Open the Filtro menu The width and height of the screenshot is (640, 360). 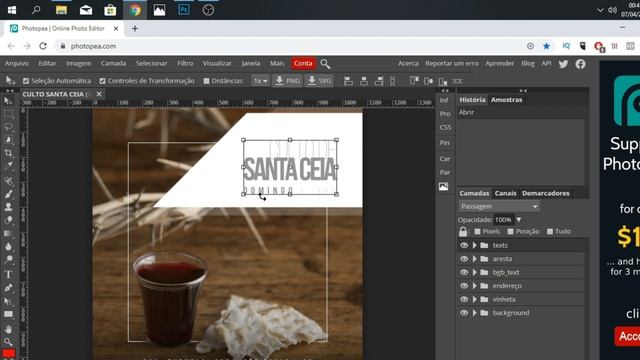click(185, 63)
